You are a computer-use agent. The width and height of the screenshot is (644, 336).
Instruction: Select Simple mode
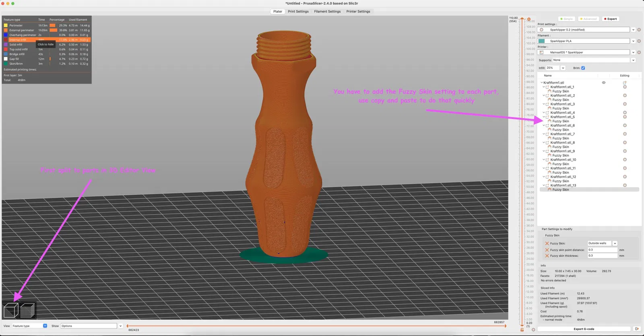[567, 19]
